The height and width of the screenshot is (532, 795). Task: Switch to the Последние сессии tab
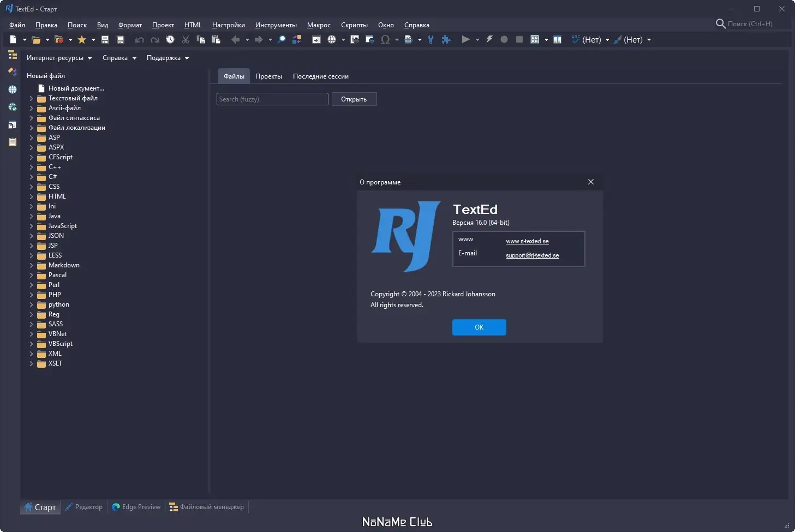point(321,76)
